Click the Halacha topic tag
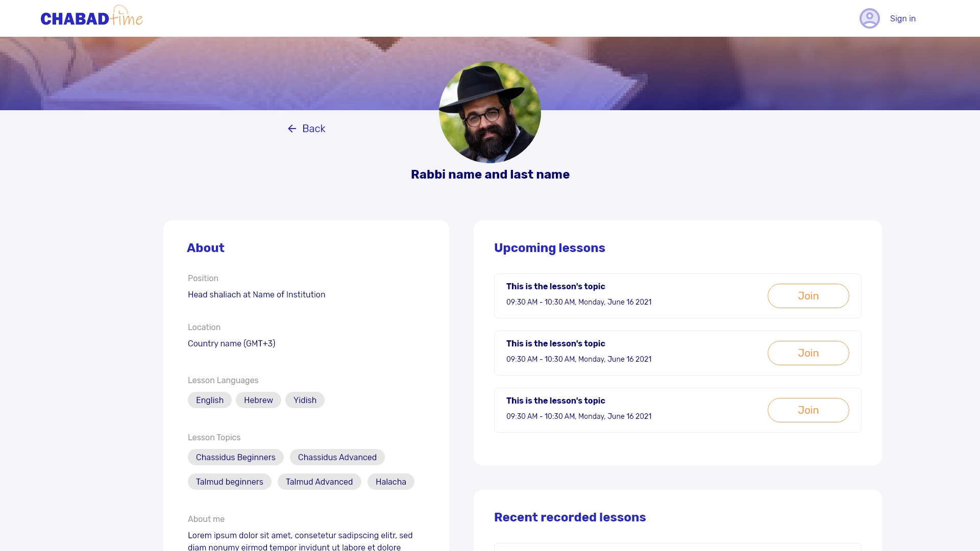Screen dimensions: 980x551 click(391, 482)
